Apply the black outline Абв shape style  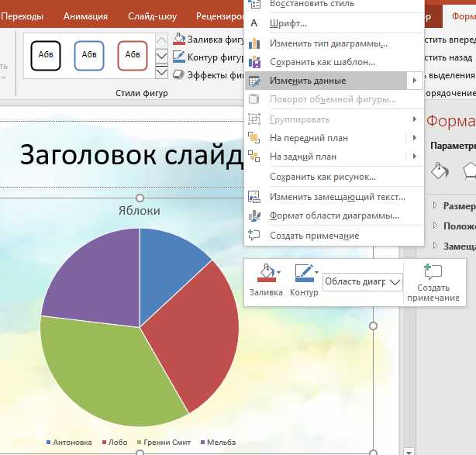coord(46,56)
